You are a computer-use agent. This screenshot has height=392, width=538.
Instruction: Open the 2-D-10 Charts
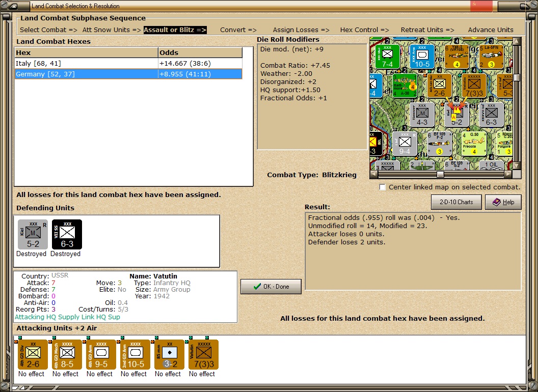pos(456,202)
